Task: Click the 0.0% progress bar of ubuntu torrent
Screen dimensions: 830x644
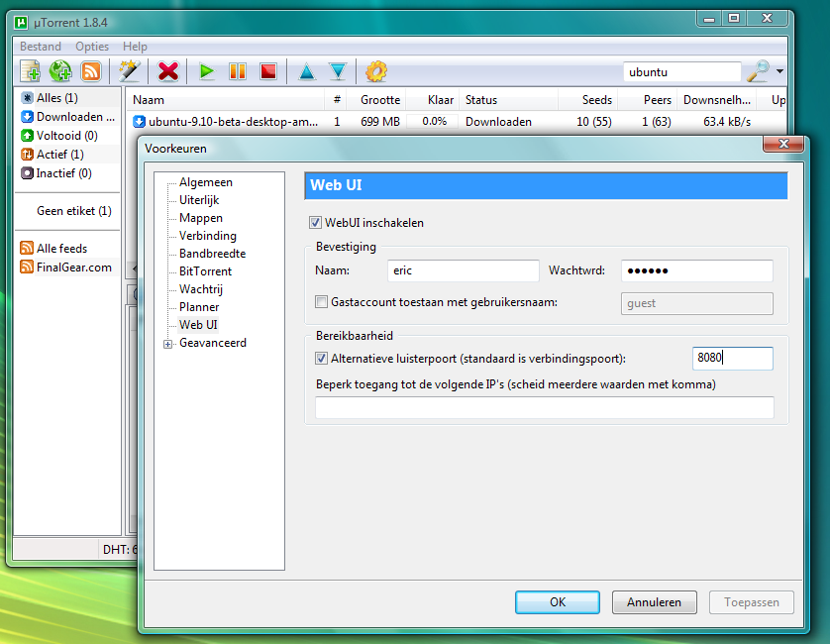Action: click(x=434, y=122)
